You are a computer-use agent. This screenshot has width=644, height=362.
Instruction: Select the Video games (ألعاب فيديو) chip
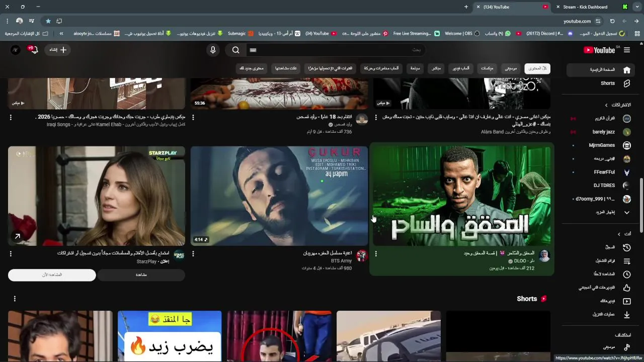(460, 68)
